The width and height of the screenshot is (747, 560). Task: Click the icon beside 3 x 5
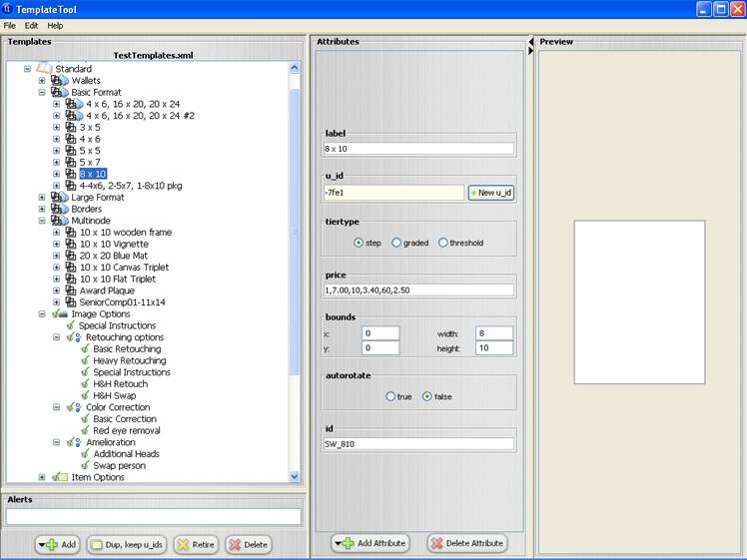(x=71, y=127)
